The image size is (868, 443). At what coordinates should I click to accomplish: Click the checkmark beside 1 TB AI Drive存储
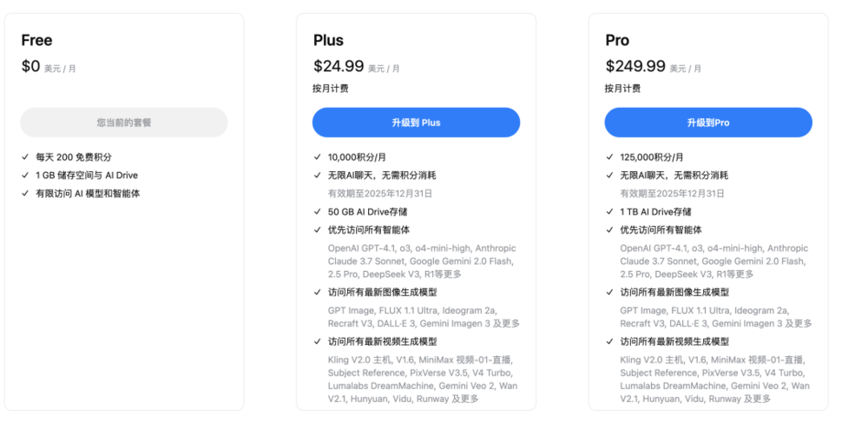[610, 212]
